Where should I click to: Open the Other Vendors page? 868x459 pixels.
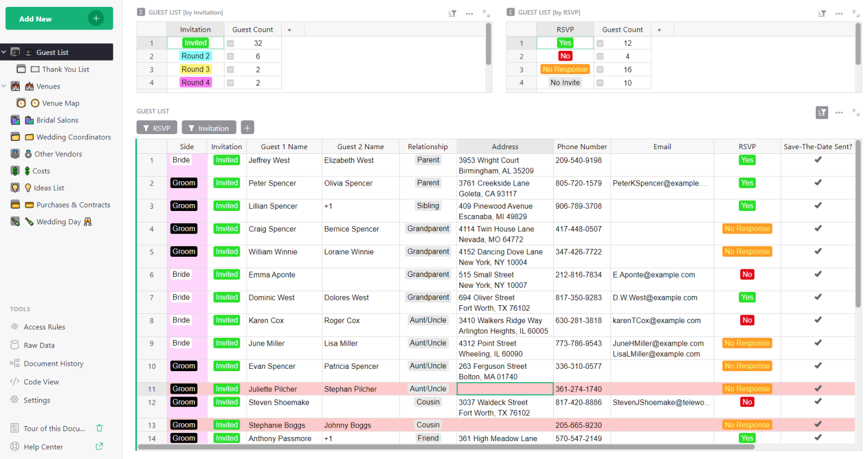[58, 154]
